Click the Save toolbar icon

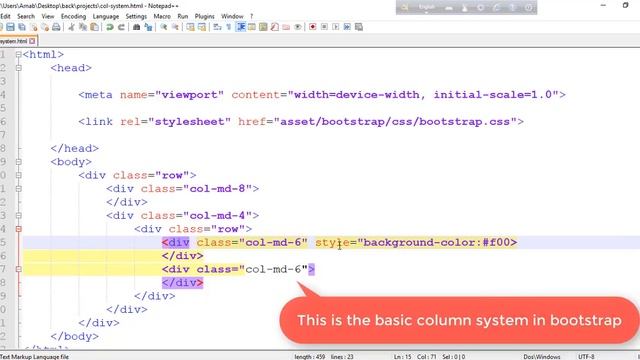11,27
